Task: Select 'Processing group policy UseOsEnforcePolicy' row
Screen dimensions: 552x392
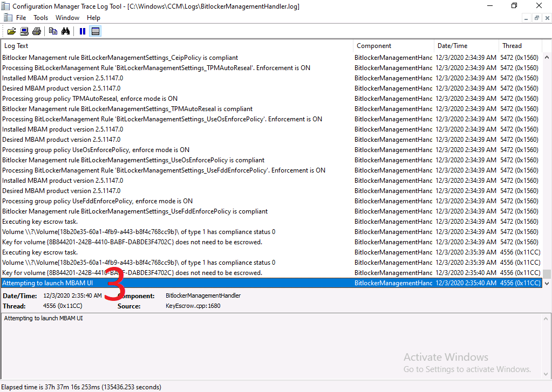Action: 271,150
